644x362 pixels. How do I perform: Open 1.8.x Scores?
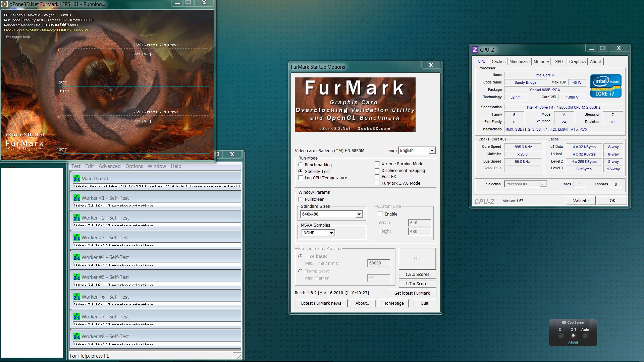417,275
